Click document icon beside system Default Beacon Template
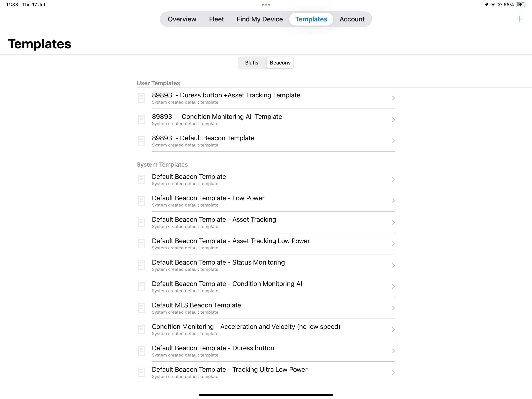Image resolution: width=532 pixels, height=399 pixels. click(141, 179)
